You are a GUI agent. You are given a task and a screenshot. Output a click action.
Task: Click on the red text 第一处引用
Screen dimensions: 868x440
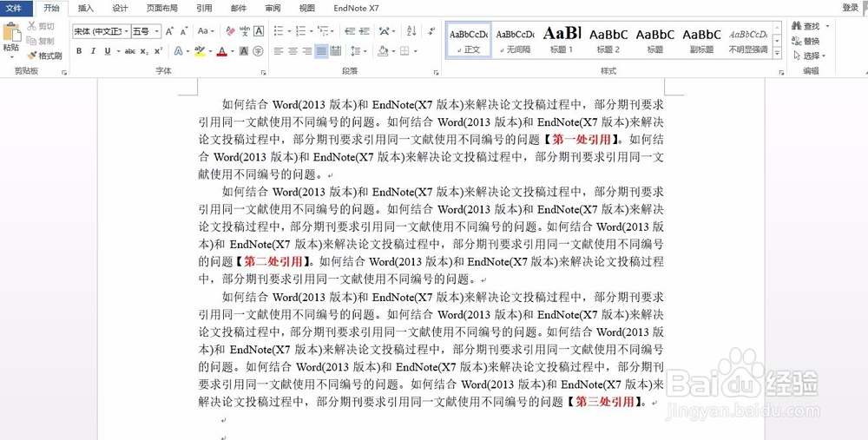[x=582, y=140]
